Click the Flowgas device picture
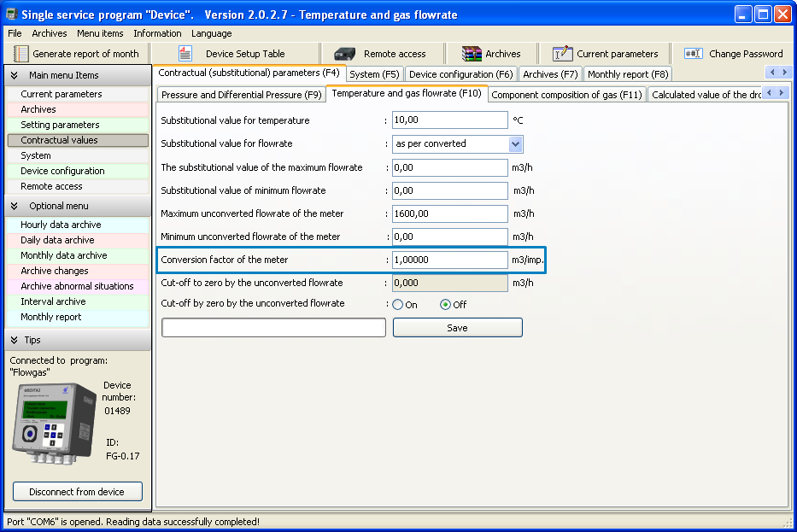The width and height of the screenshot is (797, 532). [x=55, y=424]
